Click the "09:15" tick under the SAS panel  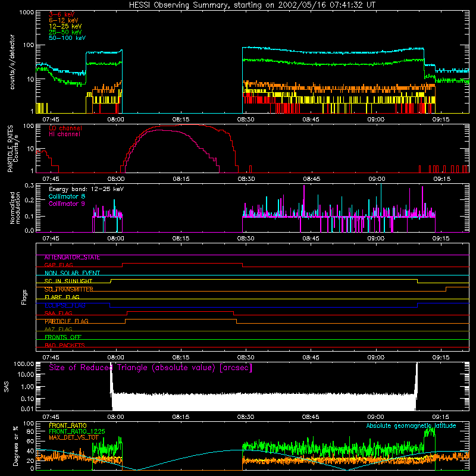[441, 417]
